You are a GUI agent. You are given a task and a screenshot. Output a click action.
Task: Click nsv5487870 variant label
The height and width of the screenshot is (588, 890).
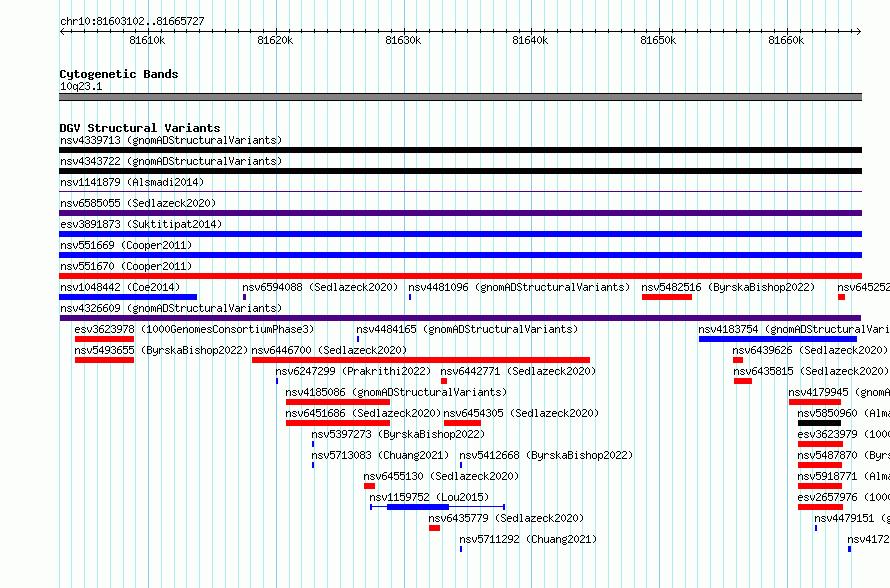843,455
